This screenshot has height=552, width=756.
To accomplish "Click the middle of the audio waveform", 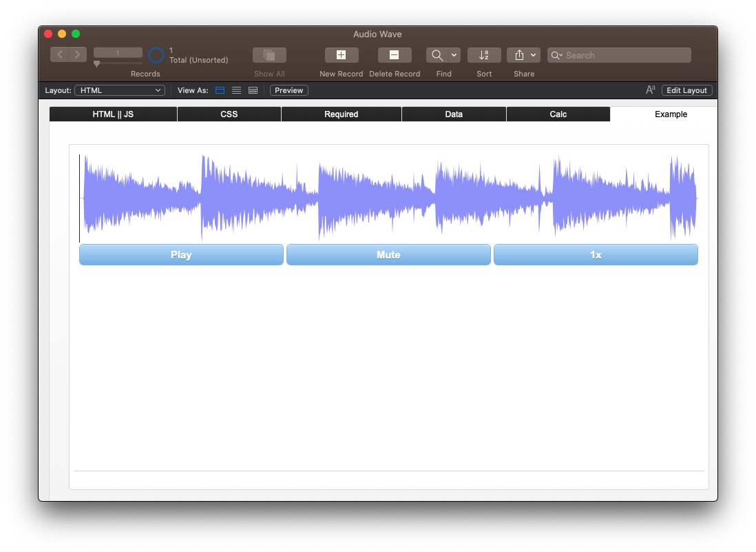I will click(x=389, y=198).
